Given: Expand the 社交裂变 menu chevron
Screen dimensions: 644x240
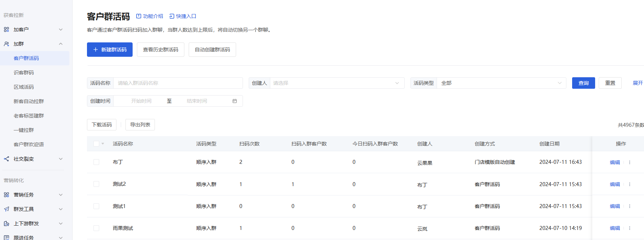Looking at the screenshot, I should coord(61,159).
